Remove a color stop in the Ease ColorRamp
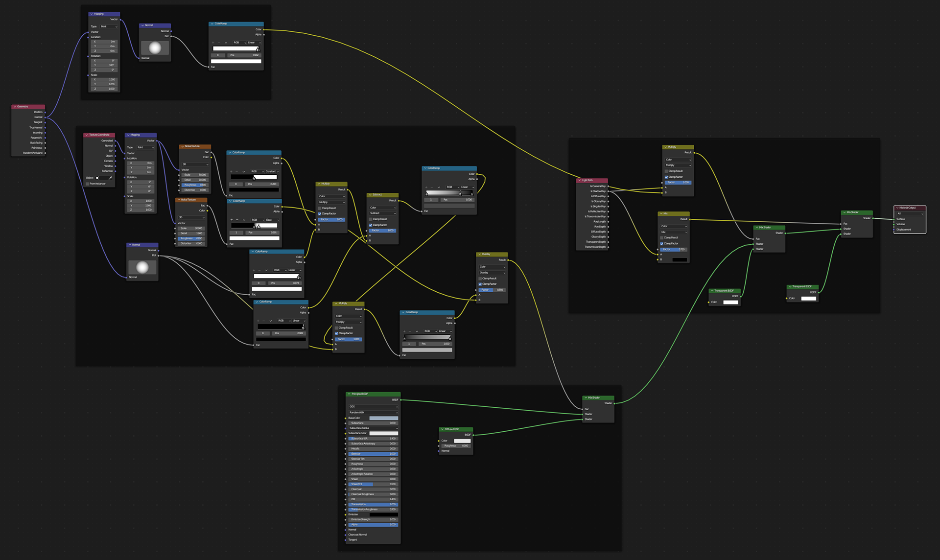 tap(237, 220)
